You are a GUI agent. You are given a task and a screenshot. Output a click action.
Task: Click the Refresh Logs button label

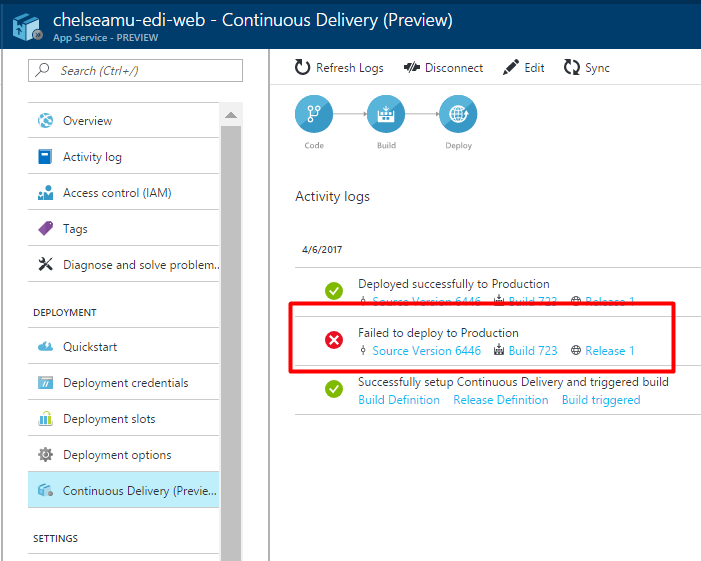pos(350,68)
